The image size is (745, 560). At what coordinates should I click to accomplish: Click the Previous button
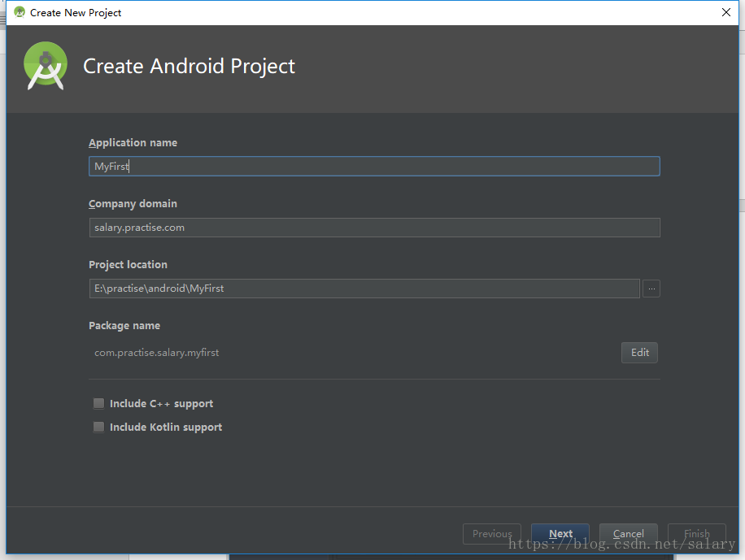click(x=492, y=534)
